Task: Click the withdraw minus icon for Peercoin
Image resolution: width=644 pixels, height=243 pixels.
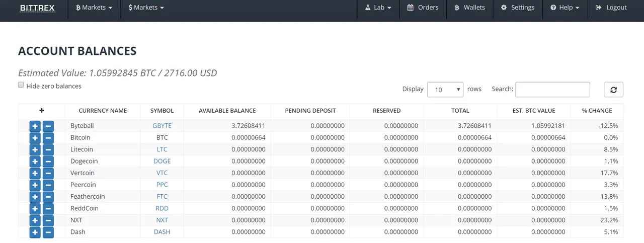Action: [x=48, y=185]
